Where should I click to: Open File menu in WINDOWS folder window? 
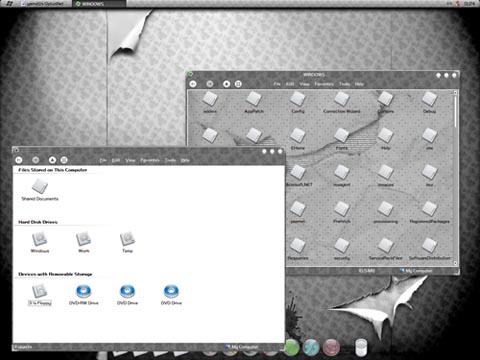[x=277, y=84]
